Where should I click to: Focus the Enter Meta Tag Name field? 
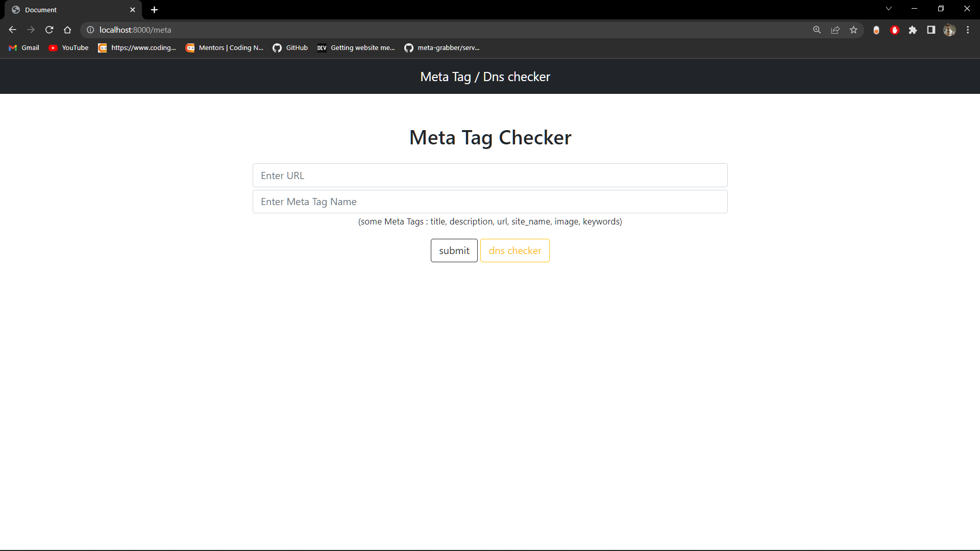click(x=490, y=202)
